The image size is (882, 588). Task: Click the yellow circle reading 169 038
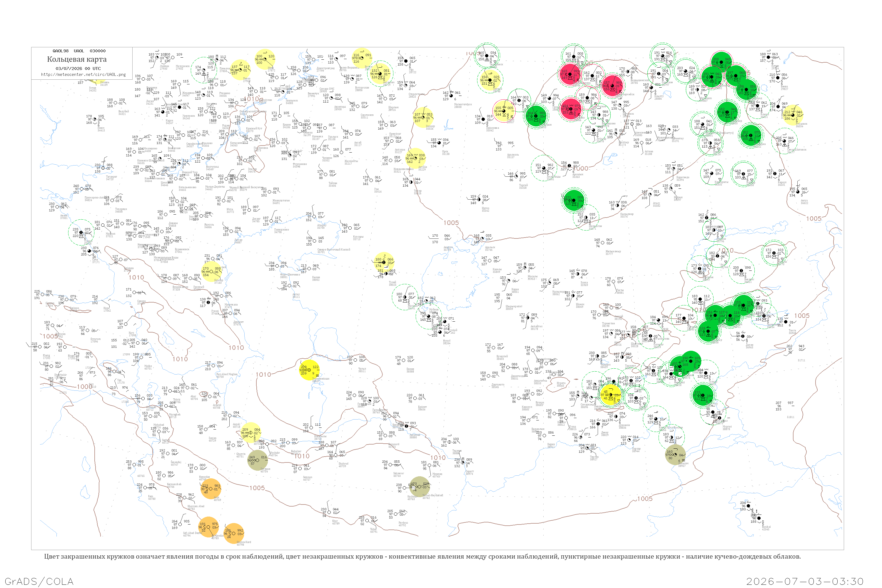pos(415,158)
